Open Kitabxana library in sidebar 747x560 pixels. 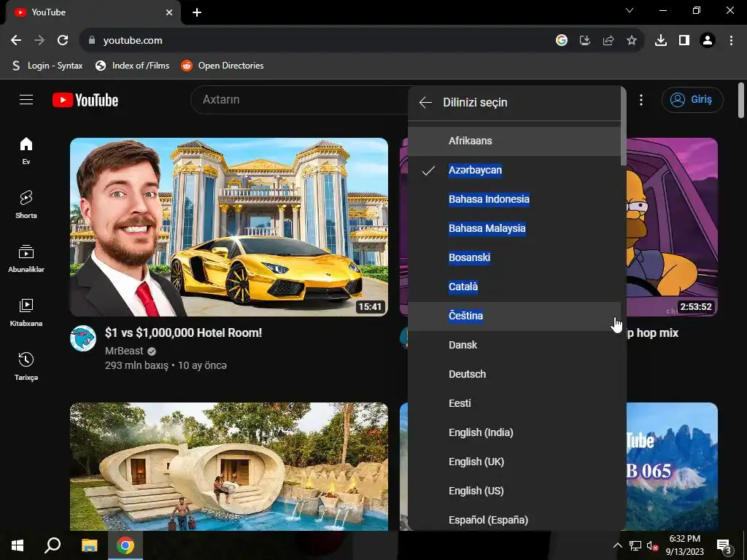[x=26, y=312]
